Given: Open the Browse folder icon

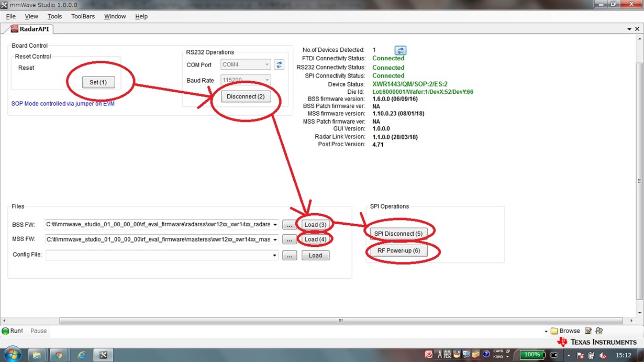Looking at the screenshot, I should click(554, 331).
